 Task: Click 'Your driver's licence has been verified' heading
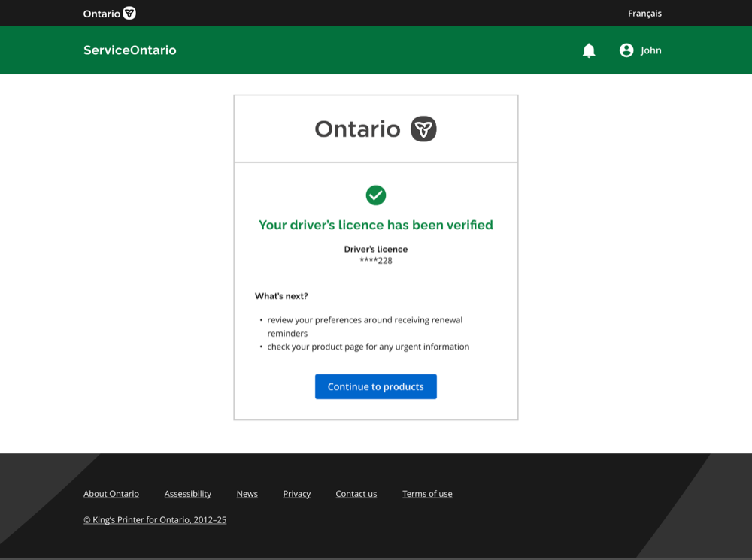375,225
